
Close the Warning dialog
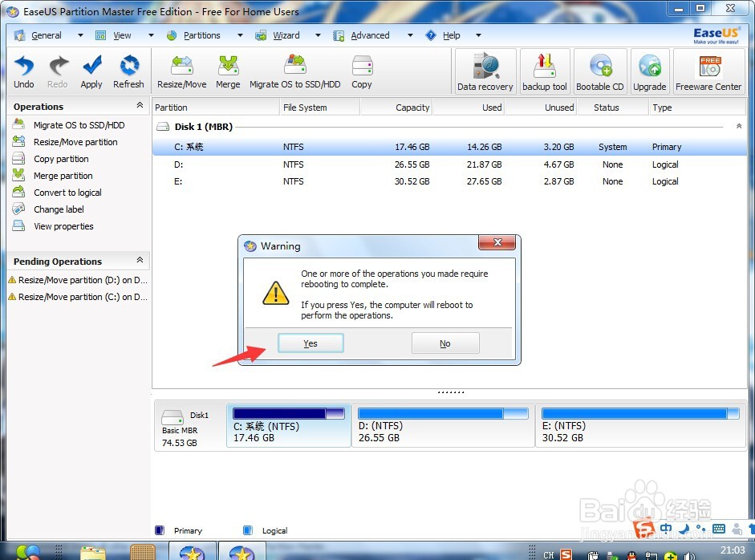pyautogui.click(x=497, y=242)
